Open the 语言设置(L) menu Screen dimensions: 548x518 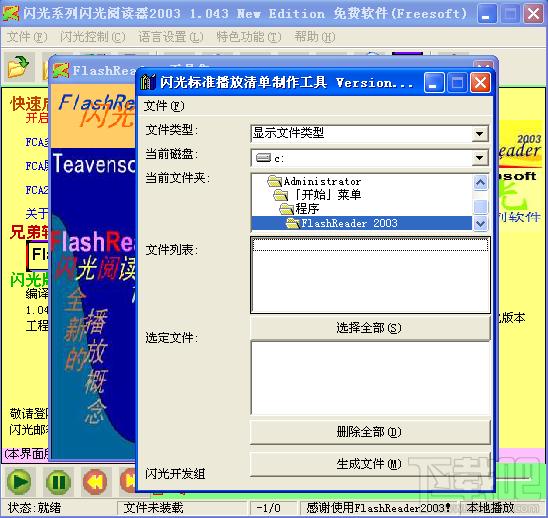(171, 37)
